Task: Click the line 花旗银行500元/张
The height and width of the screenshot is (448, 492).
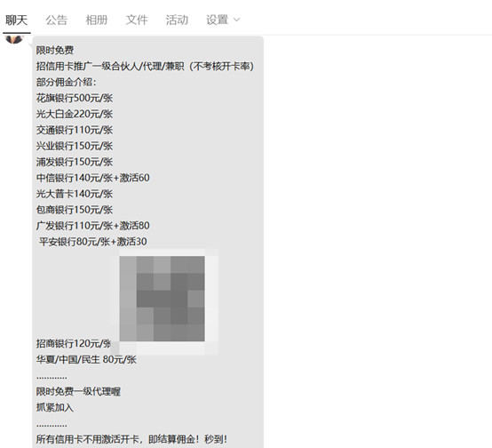Action: tap(75, 99)
